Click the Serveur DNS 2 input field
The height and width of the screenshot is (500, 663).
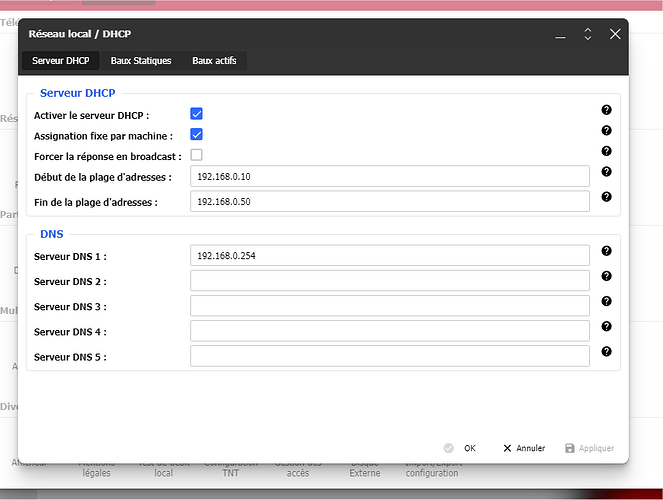389,281
